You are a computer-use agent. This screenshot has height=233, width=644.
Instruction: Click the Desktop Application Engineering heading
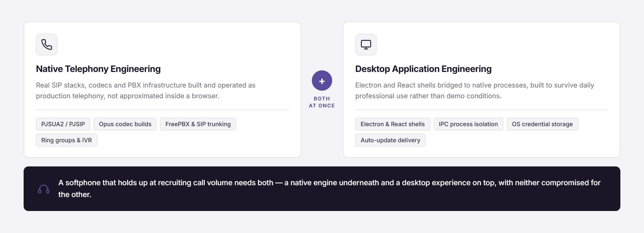[x=423, y=69]
